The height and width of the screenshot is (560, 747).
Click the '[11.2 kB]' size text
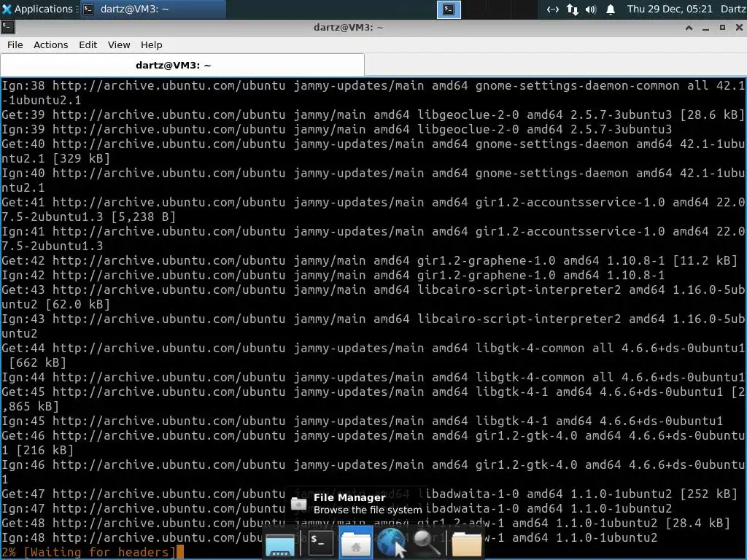tap(705, 260)
